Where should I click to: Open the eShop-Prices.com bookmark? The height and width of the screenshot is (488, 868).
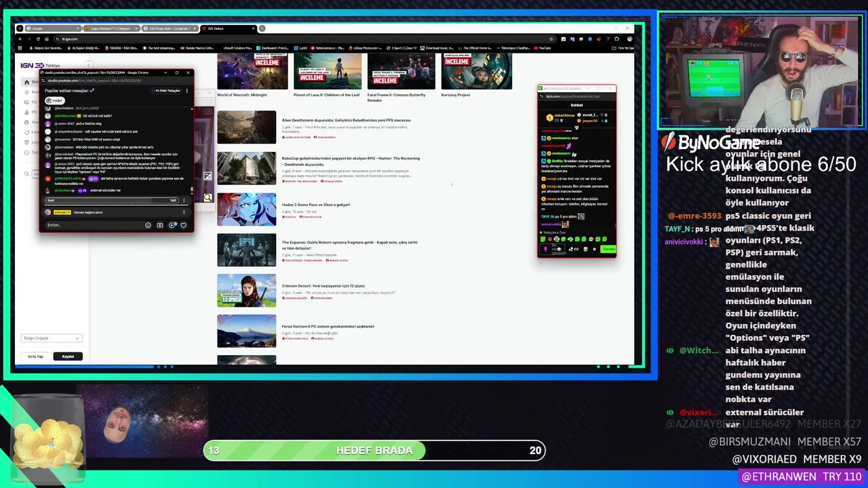click(x=366, y=48)
